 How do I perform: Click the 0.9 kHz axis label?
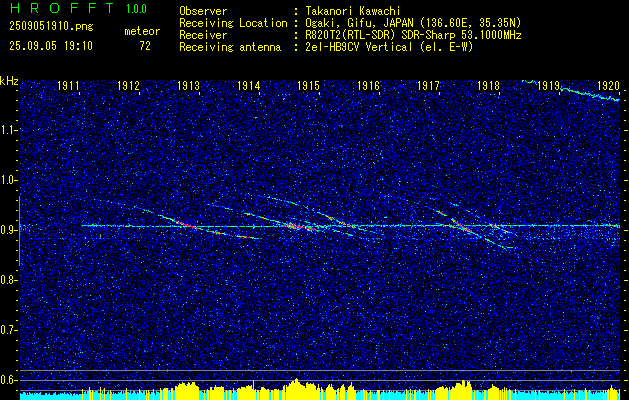click(7, 230)
